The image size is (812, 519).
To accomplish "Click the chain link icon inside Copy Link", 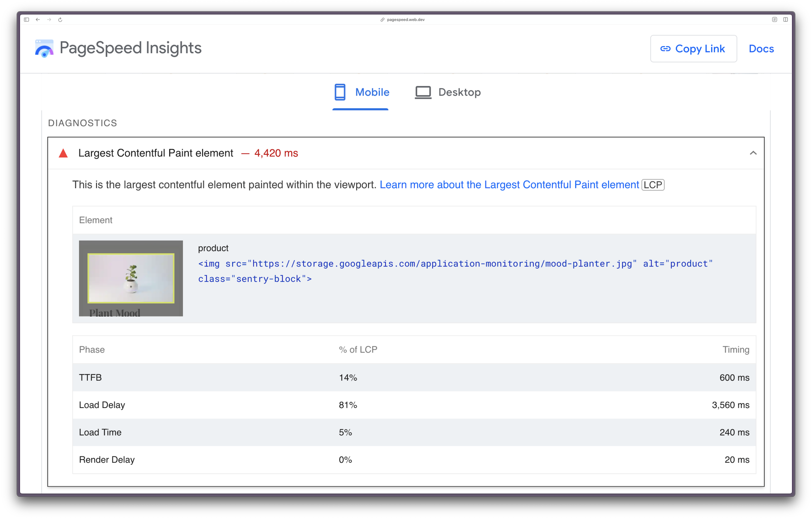I will 665,49.
